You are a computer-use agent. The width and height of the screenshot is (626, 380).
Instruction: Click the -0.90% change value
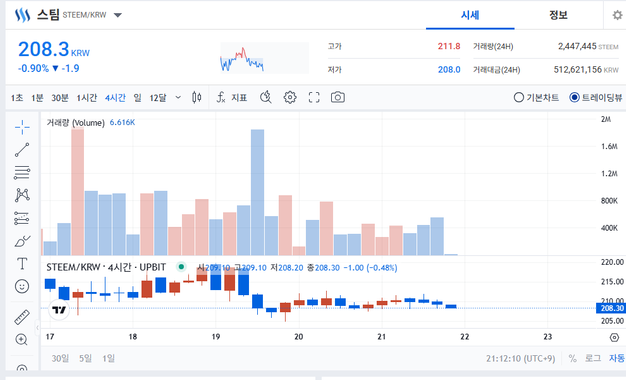pos(33,68)
